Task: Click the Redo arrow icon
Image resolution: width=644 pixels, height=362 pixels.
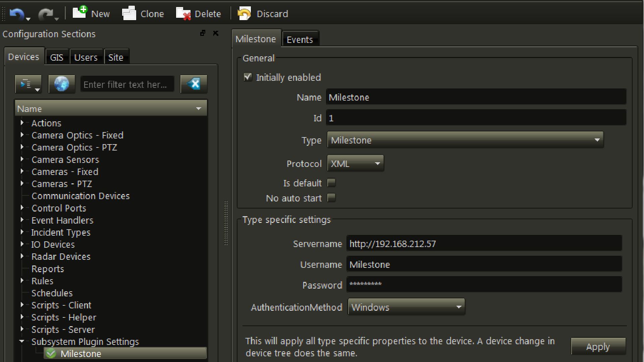Action: (46, 14)
